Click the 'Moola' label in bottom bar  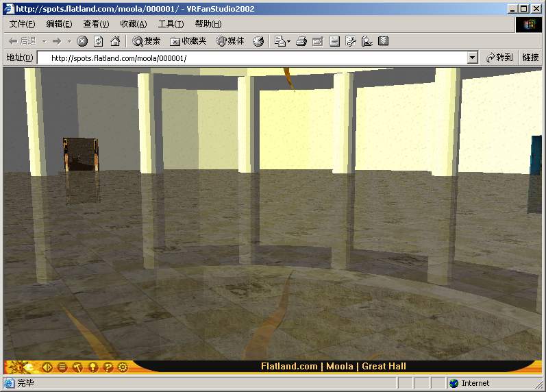[340, 366]
